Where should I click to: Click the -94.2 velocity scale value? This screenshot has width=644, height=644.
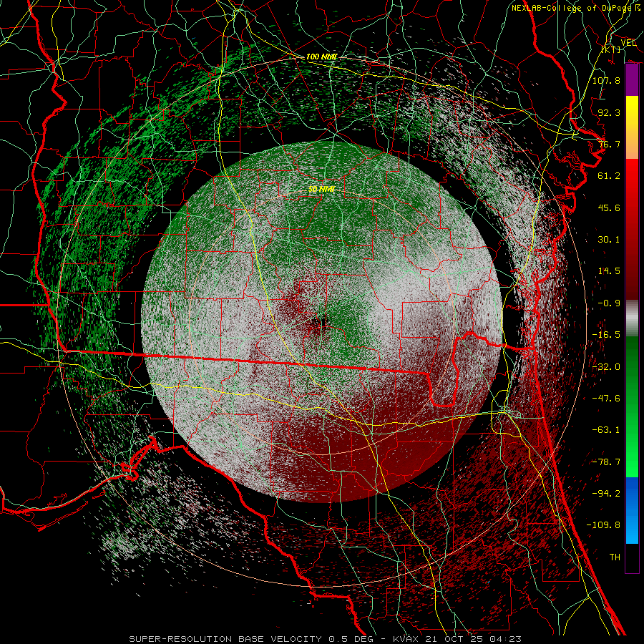pos(606,494)
